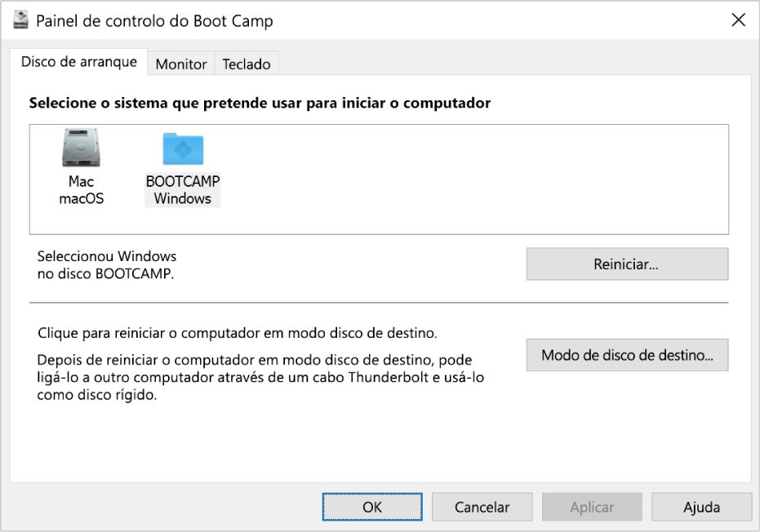Select the Mac macOS hard drive icon
This screenshot has width=760, height=532.
(x=81, y=148)
